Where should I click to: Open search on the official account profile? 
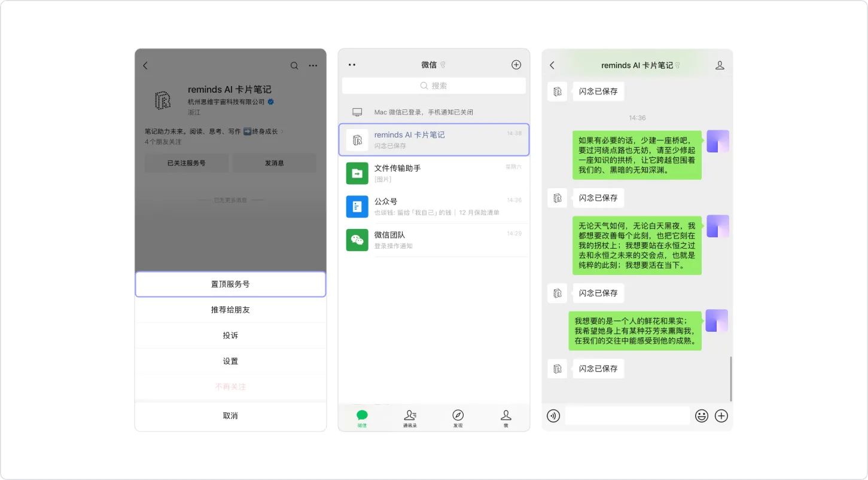pos(294,65)
